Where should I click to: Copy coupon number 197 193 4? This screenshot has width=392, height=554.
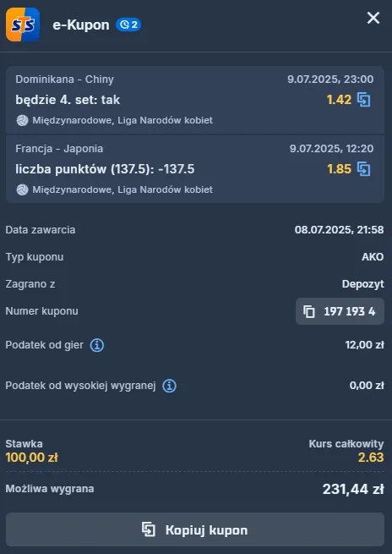(340, 311)
